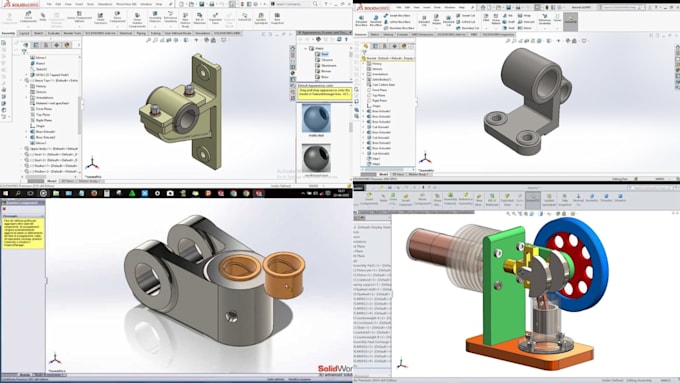Screen dimensions: 680x383
Task: Expand Solid Bodies(1) in bracket part tree
Action: [364, 79]
